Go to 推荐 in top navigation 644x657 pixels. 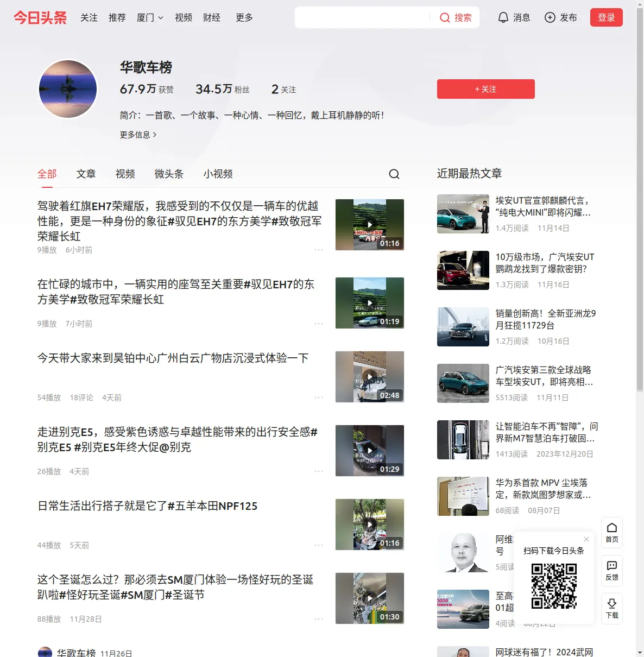(117, 18)
